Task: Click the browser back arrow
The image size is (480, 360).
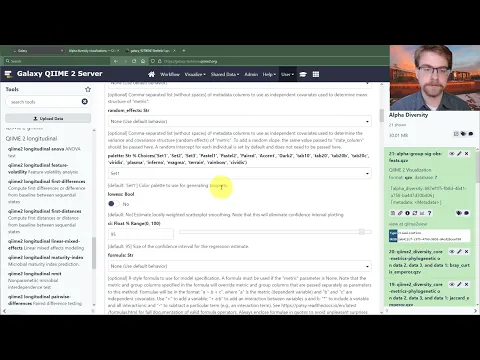Action: coord(116,61)
